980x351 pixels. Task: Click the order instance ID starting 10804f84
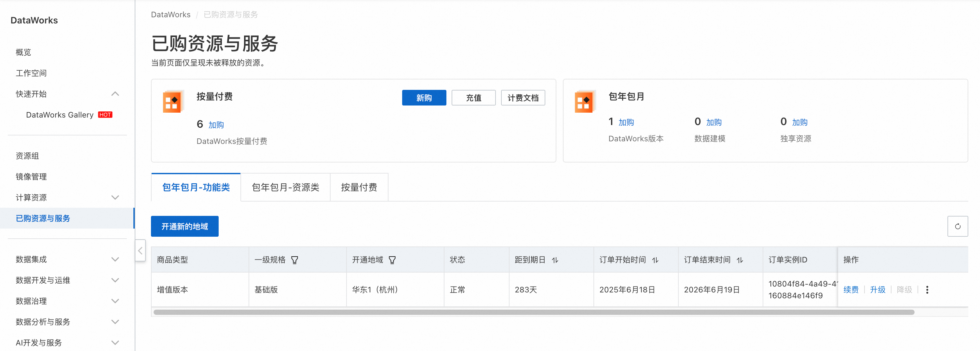coord(803,290)
